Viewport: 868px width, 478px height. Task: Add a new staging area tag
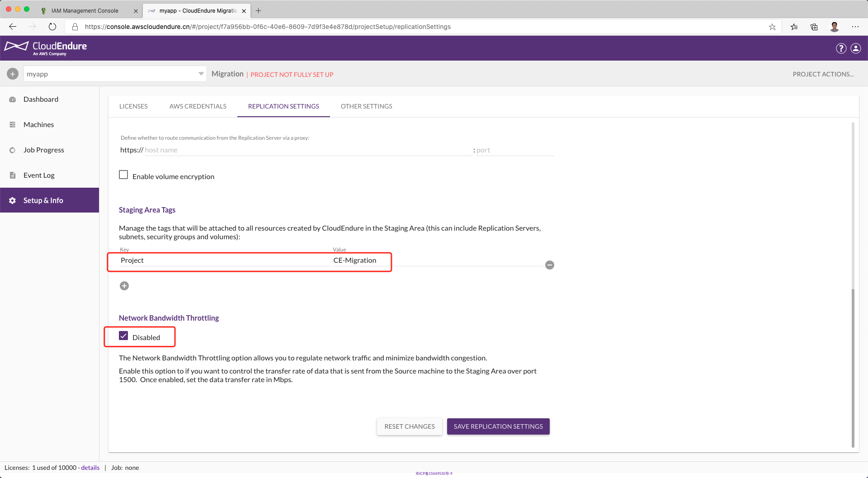(x=124, y=286)
